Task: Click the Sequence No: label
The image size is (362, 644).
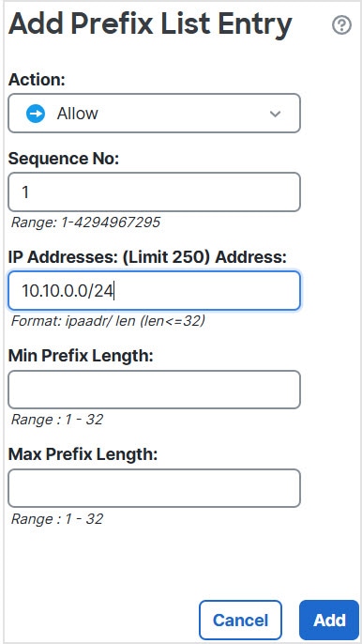Action: (64, 158)
